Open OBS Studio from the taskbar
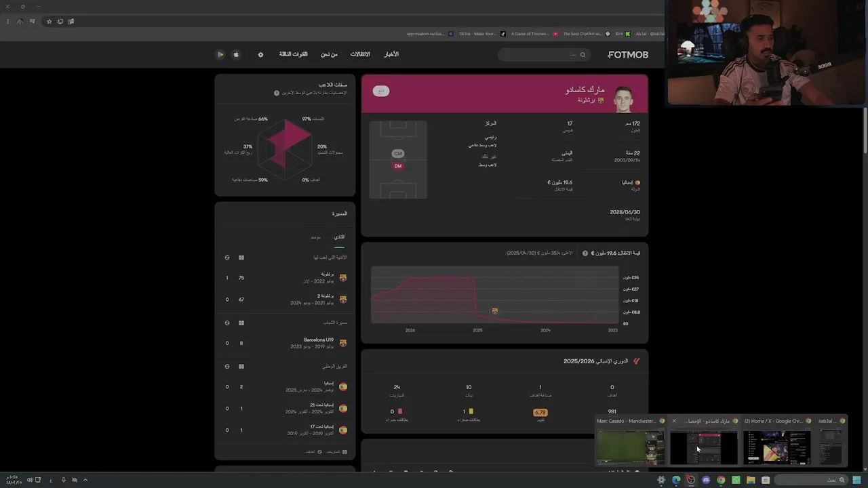 point(691,480)
